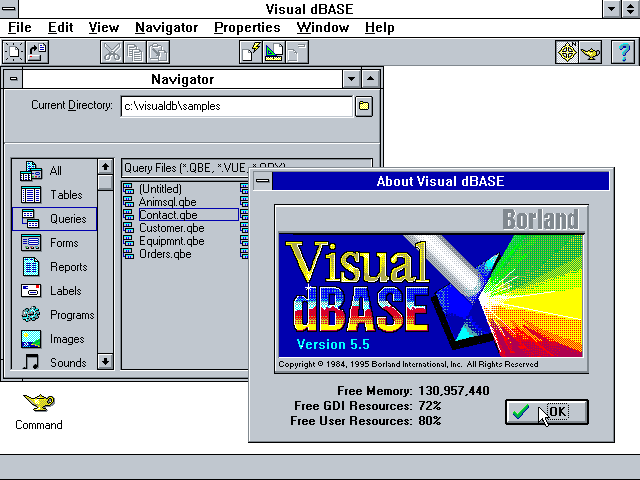Image resolution: width=640 pixels, height=480 pixels.
Task: Click the greyed-out toolbar icon after Design
Action: (297, 52)
